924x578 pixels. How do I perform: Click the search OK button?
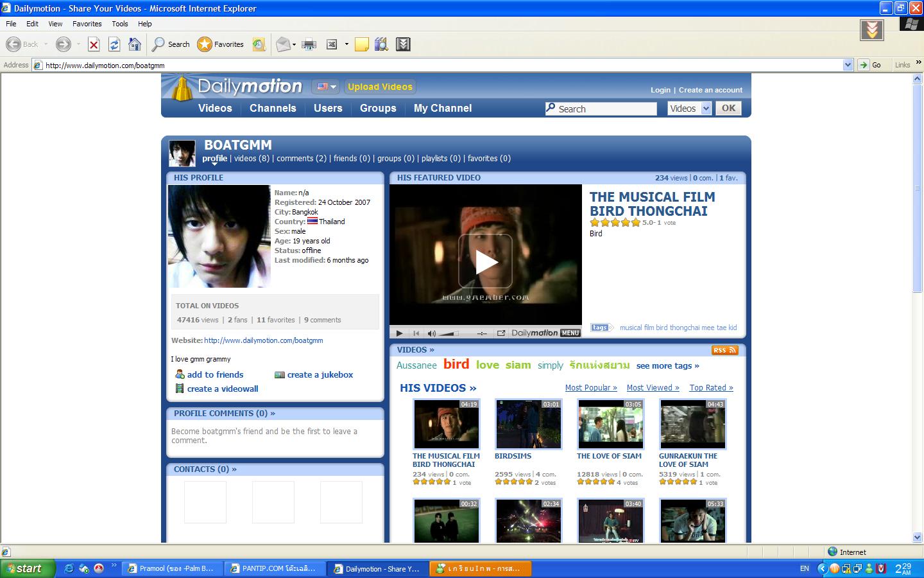(x=729, y=108)
